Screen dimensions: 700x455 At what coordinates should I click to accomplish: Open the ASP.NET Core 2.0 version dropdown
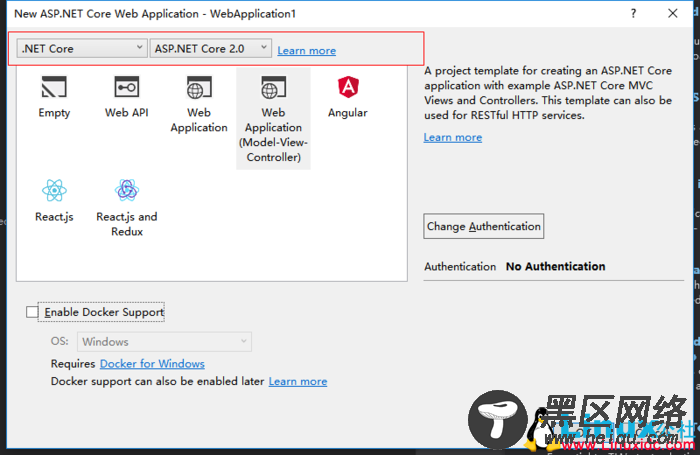click(211, 48)
